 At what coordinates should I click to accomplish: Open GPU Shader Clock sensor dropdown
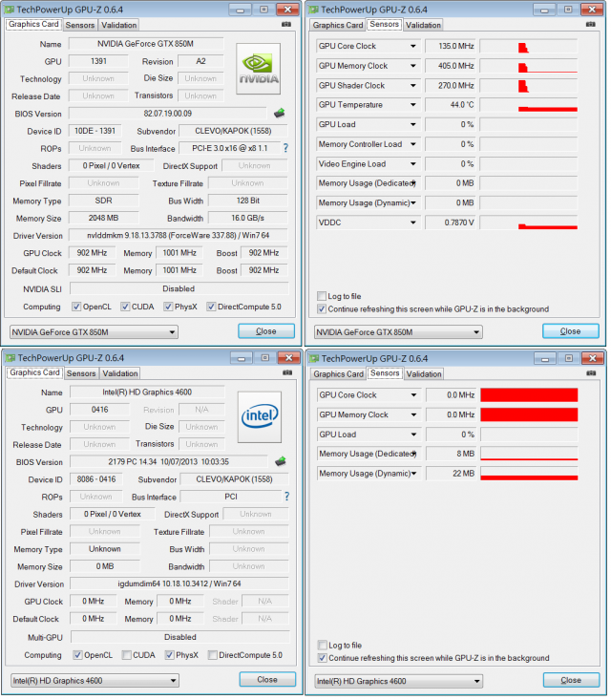pyautogui.click(x=413, y=86)
